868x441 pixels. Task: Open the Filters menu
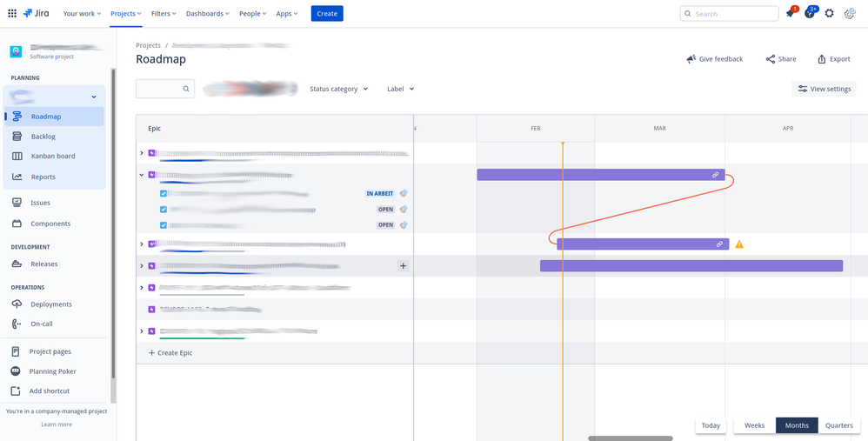coord(164,13)
